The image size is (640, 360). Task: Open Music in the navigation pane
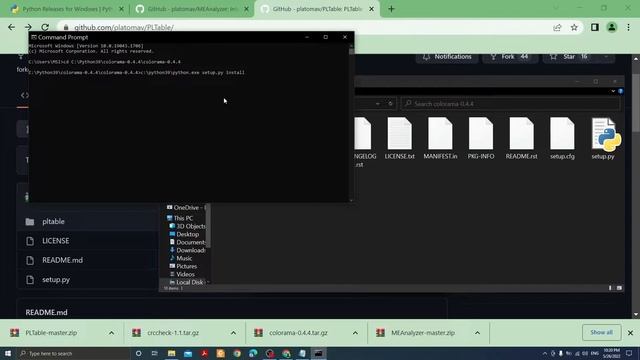coord(181,258)
